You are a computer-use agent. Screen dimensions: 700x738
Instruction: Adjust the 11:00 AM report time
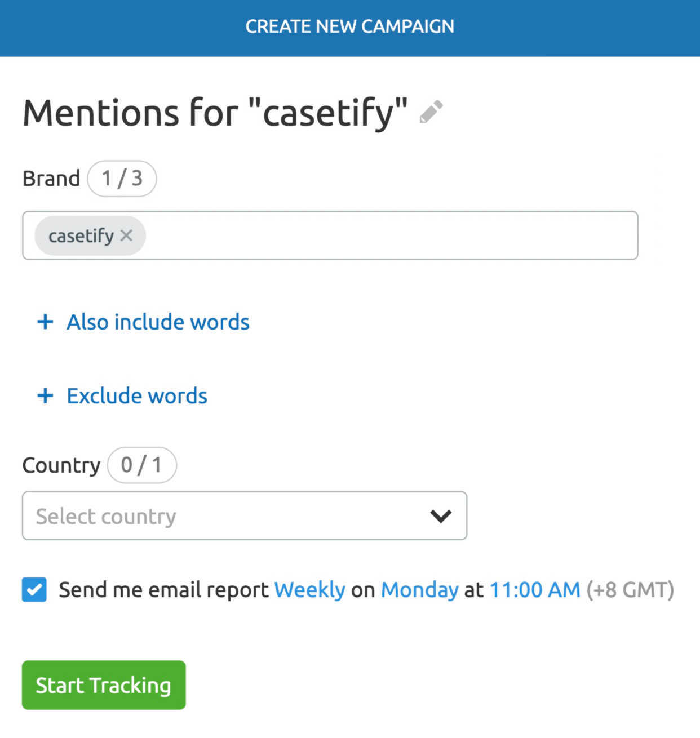534,589
